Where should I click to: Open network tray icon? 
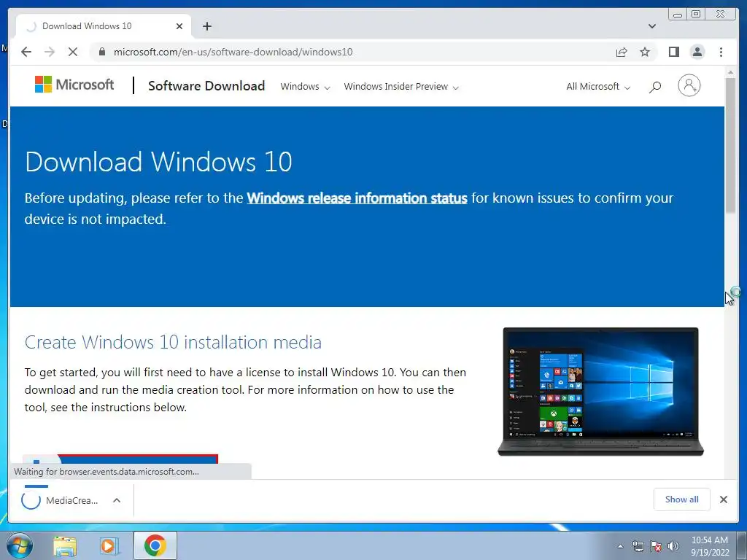(638, 546)
